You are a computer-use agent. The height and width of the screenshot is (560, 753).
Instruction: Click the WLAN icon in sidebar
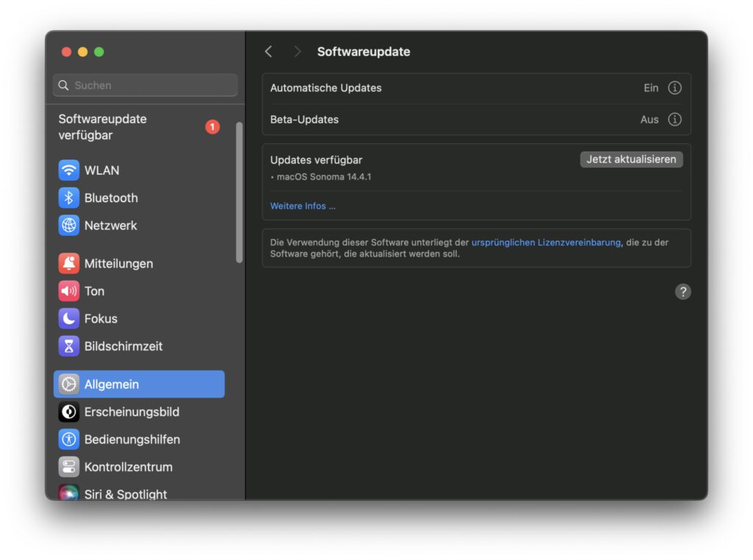click(x=69, y=170)
